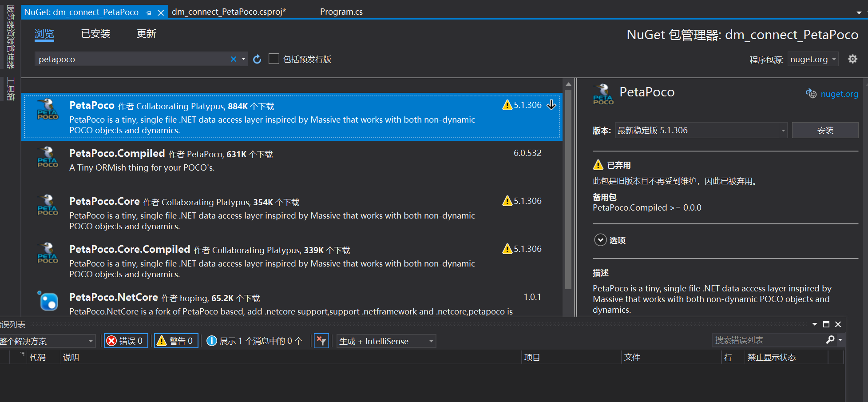Open the version 5.1.306 dropdown
This screenshot has width=868, height=402.
(701, 130)
